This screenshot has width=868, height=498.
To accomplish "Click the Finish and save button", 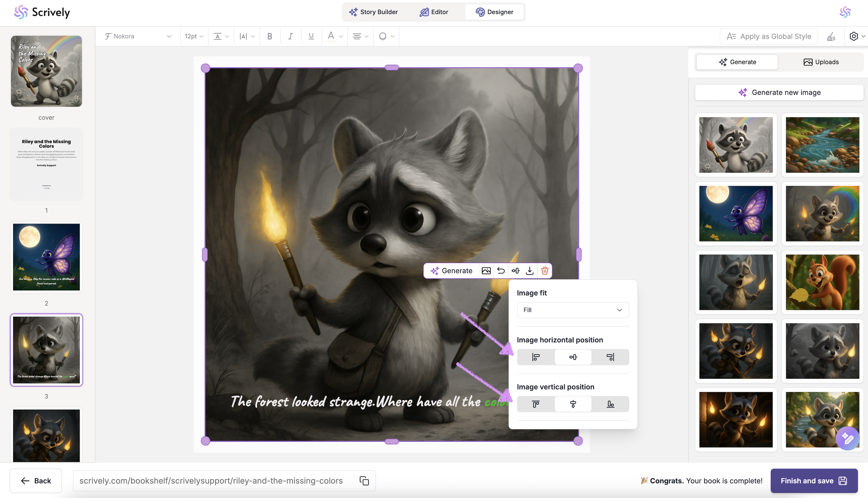I will (814, 481).
